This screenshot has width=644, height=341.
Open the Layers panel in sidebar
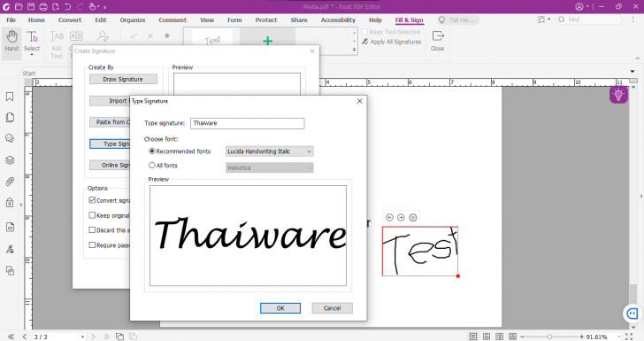coord(10,160)
